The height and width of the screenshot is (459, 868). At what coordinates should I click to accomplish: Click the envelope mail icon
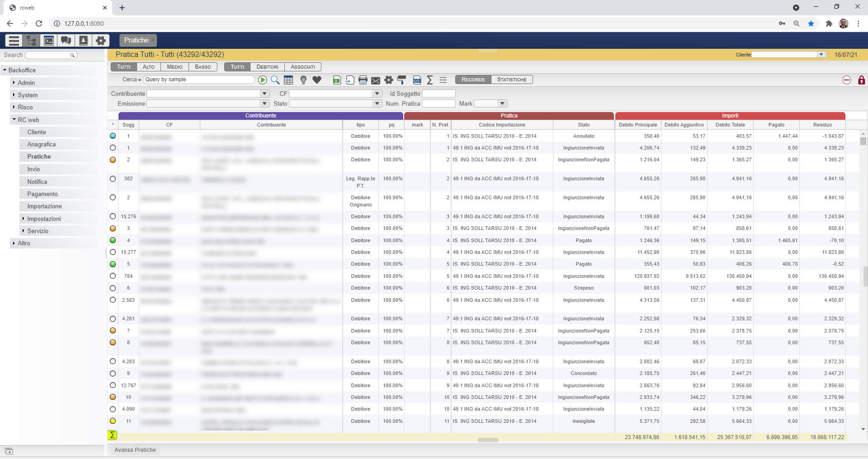pos(375,80)
